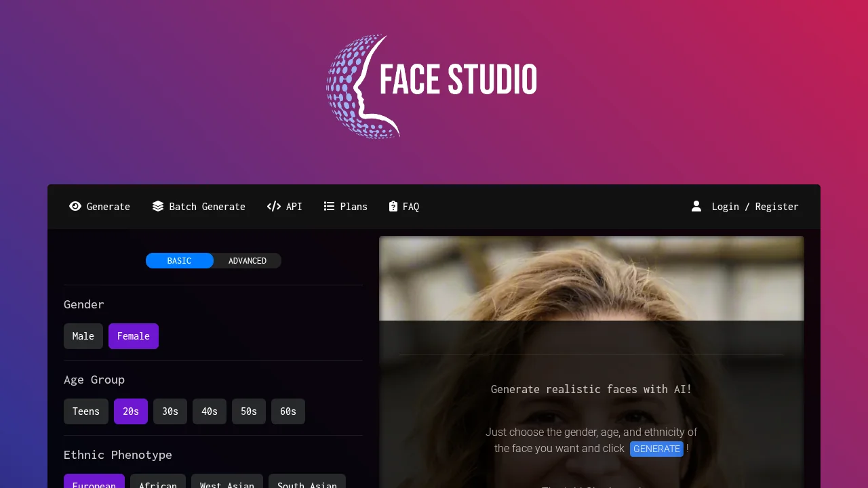Select the layers icon for Batch Generate

point(157,206)
